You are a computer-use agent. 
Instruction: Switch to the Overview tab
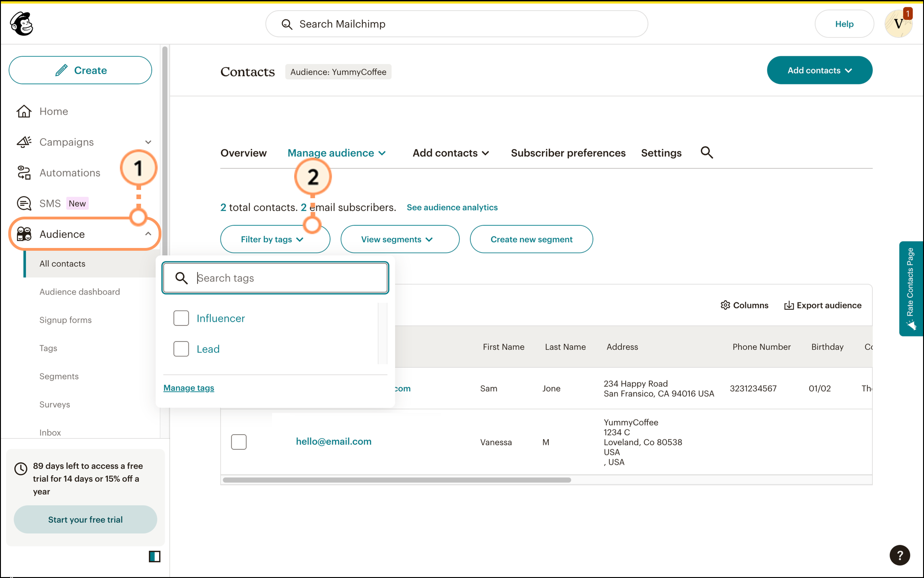point(243,153)
